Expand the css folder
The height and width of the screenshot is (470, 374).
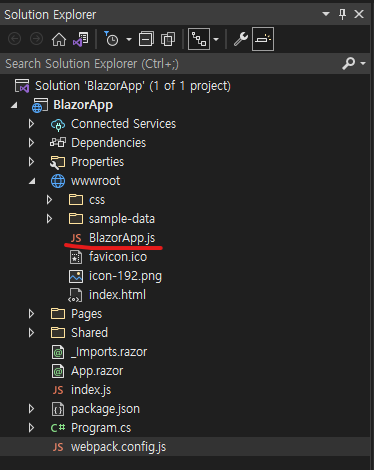point(49,200)
